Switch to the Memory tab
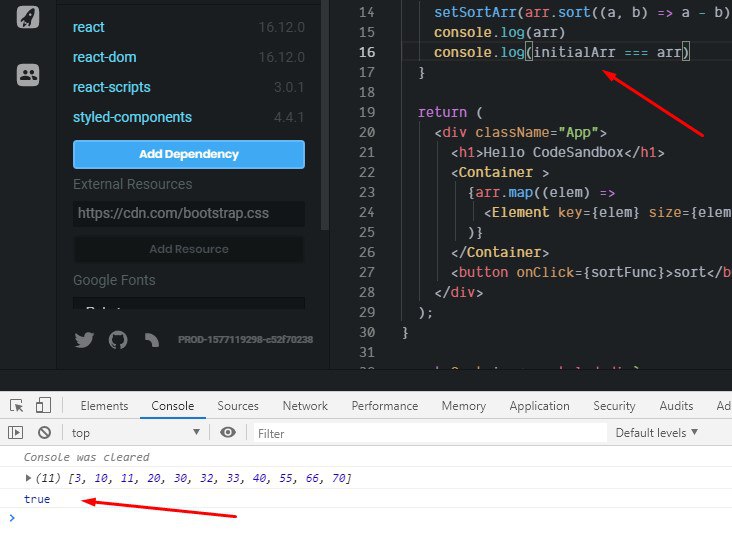The width and height of the screenshot is (732, 537). 464,406
